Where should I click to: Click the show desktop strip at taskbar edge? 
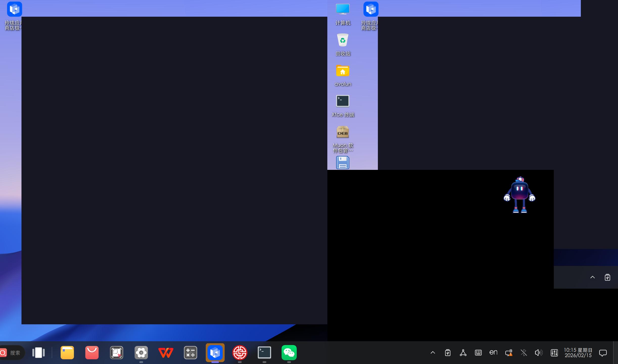tap(616, 353)
